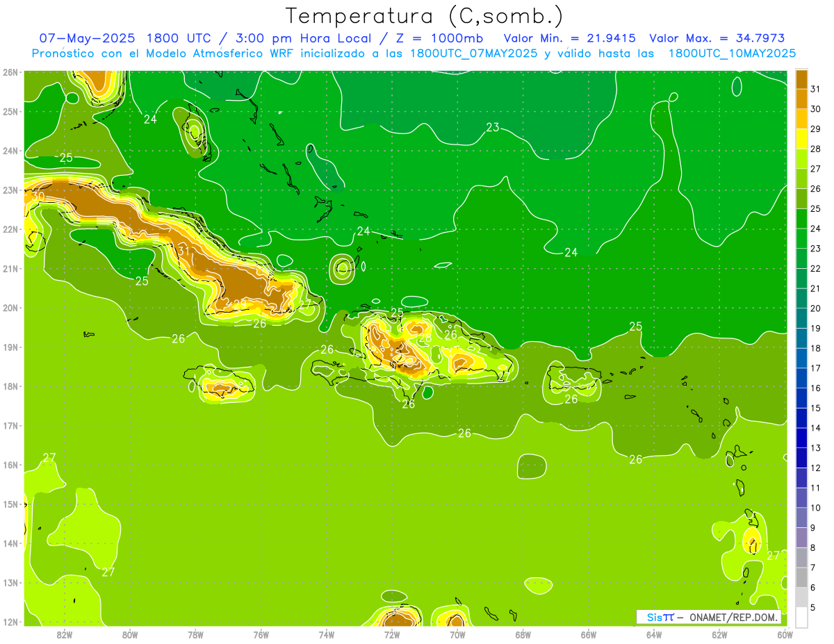The image size is (834, 644).
Task: Select the 'Z = 1000mb' level text
Action: [438, 38]
